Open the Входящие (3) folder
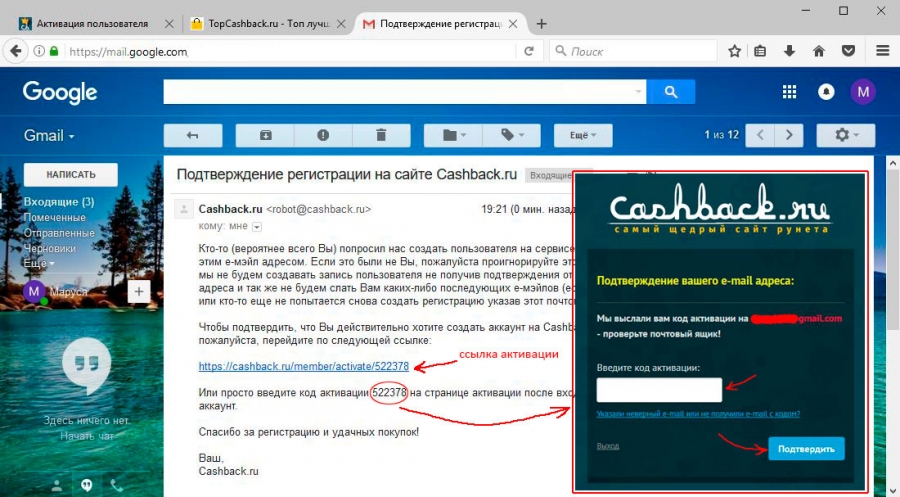The height and width of the screenshot is (497, 900). [59, 201]
